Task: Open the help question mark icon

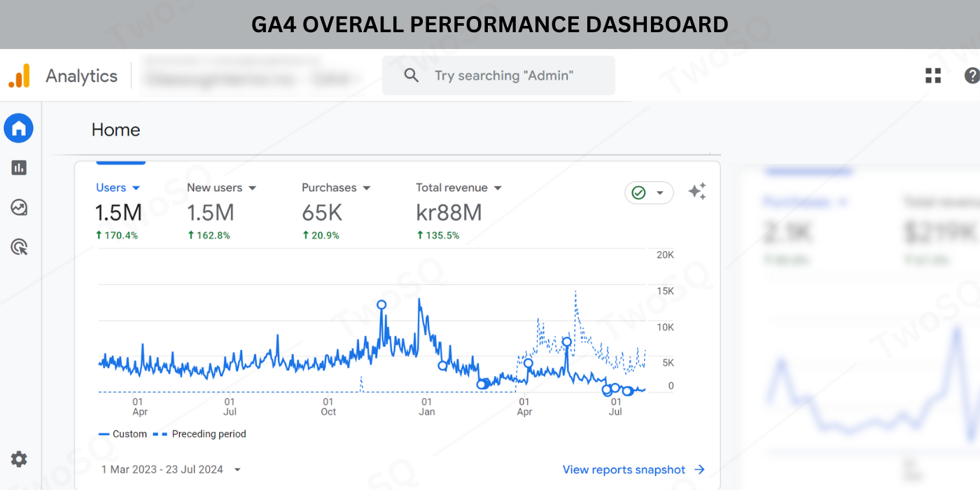Action: (x=972, y=76)
